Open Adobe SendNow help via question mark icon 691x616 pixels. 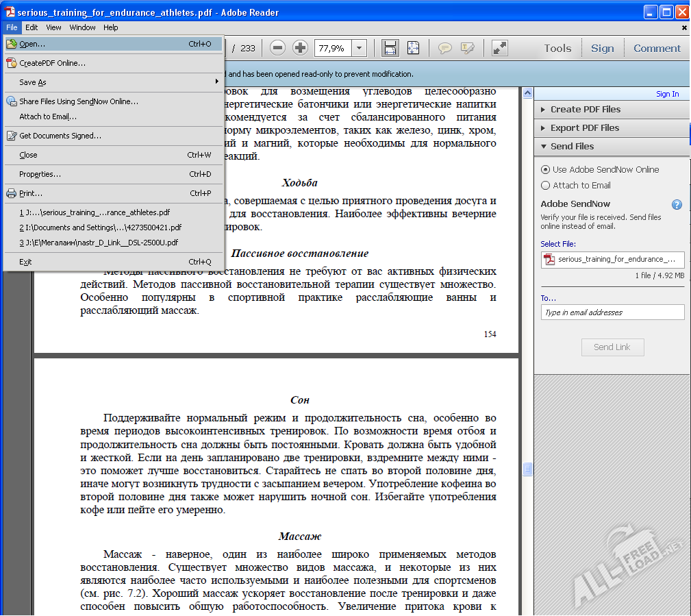[677, 204]
